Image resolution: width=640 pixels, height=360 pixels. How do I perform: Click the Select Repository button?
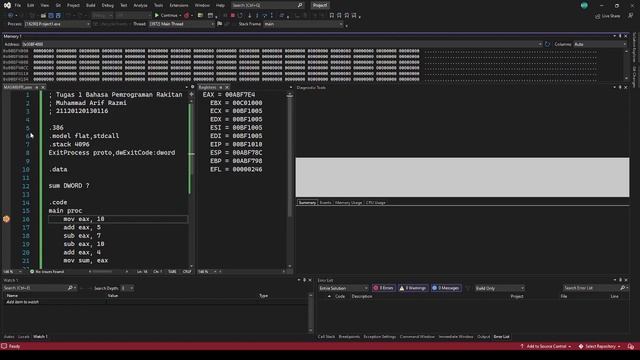click(600, 347)
